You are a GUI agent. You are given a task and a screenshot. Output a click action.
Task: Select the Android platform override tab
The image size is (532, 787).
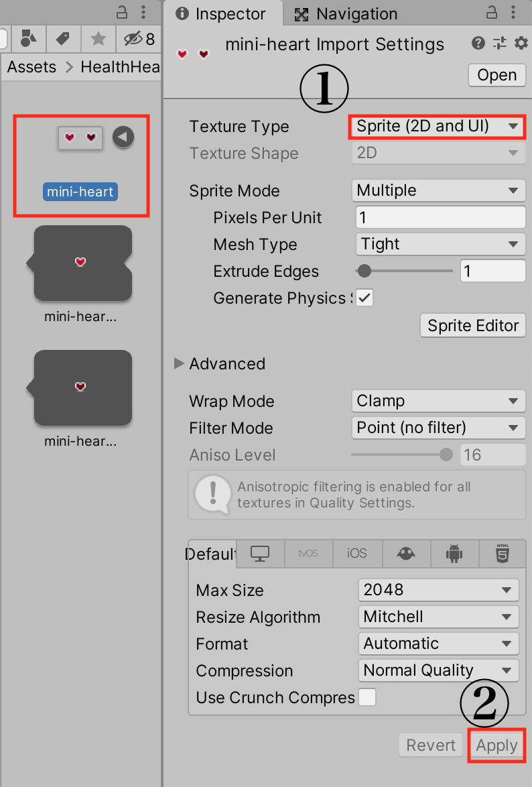coord(454,554)
